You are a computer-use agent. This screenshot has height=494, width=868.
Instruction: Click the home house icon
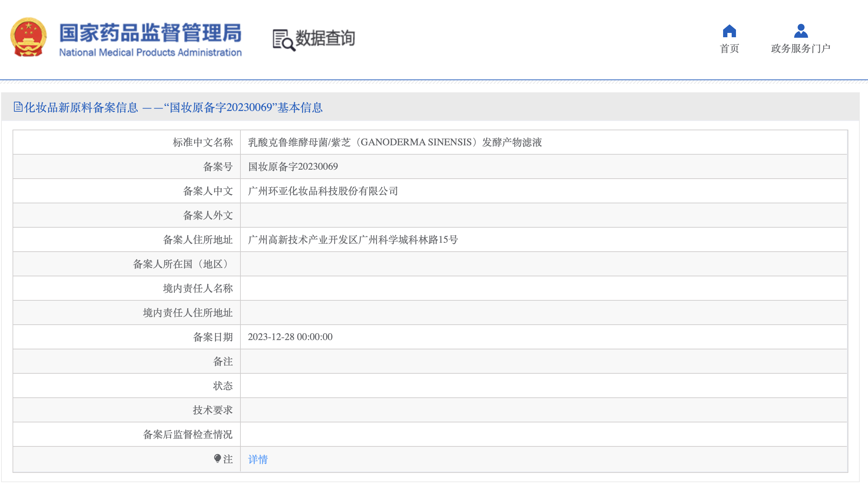(x=729, y=31)
